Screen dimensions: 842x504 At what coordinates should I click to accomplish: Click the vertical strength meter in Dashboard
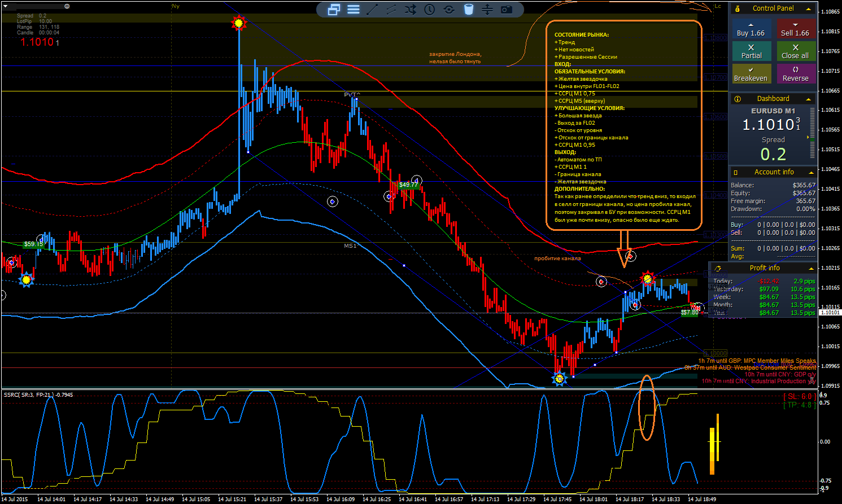813,134
